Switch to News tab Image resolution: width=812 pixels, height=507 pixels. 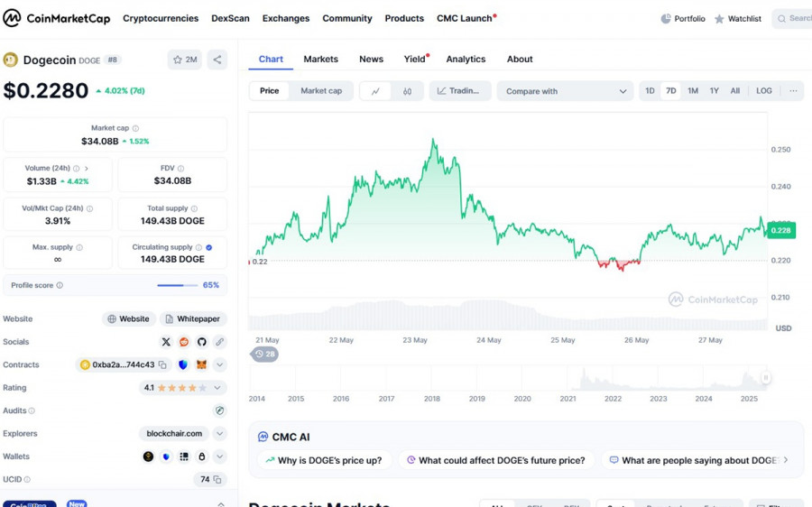[x=372, y=59]
